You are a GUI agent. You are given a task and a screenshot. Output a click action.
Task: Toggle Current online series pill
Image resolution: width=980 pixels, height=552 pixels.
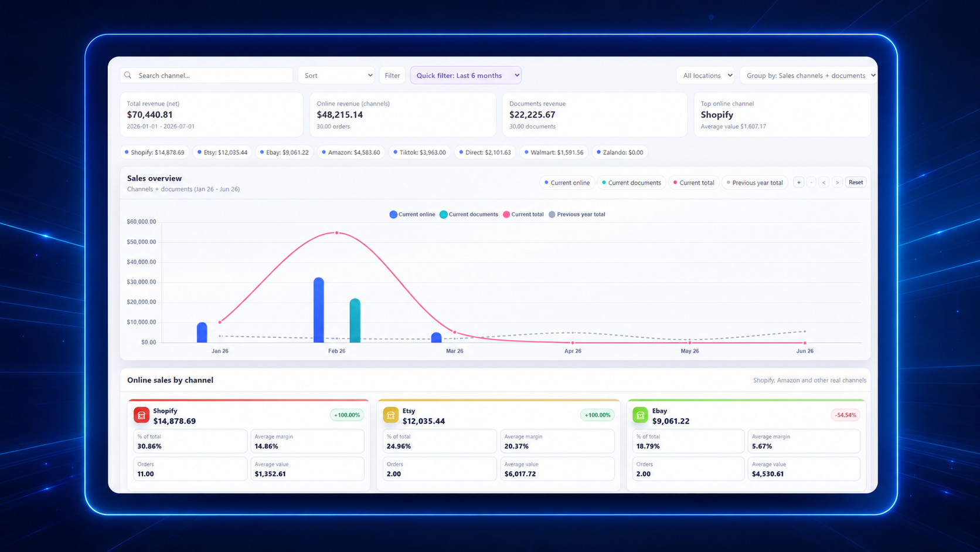(567, 182)
